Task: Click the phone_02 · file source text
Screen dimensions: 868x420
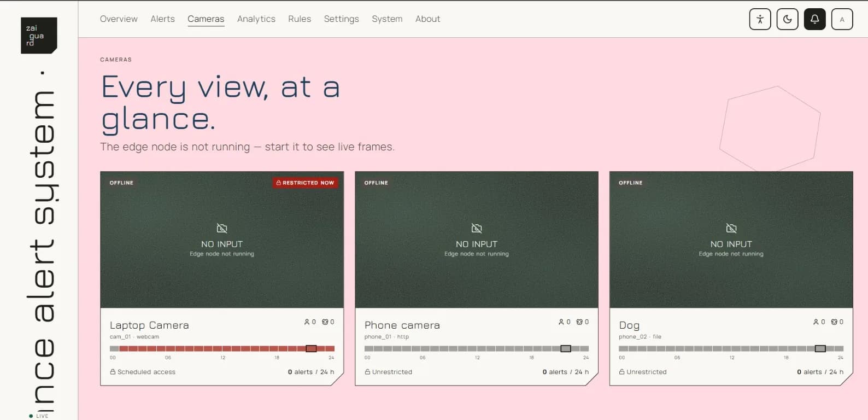Action: point(640,337)
